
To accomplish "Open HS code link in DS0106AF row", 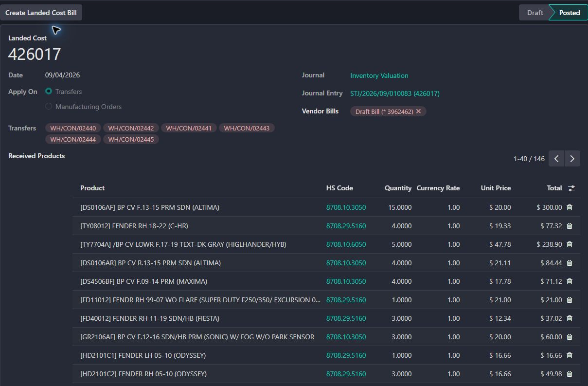I will point(346,207).
